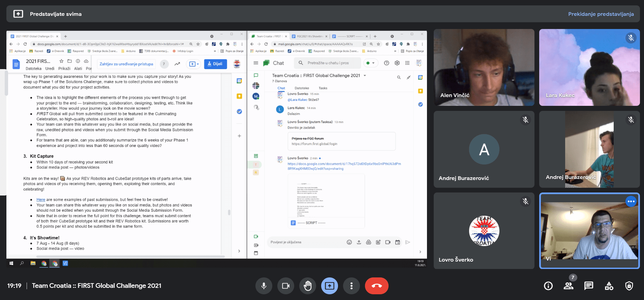Open Chat main hamburger menu
Image resolution: width=644 pixels, height=300 pixels.
coord(256,63)
